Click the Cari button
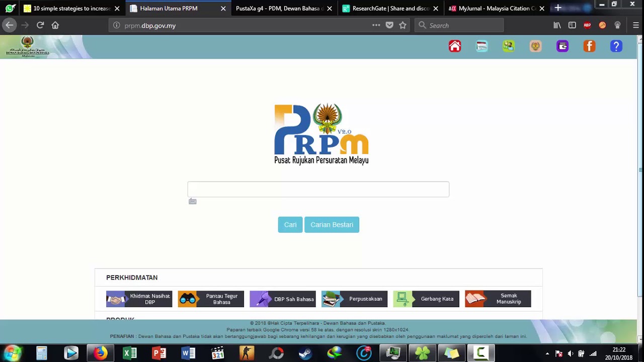Viewport: 644px width, 362px height. (x=290, y=225)
